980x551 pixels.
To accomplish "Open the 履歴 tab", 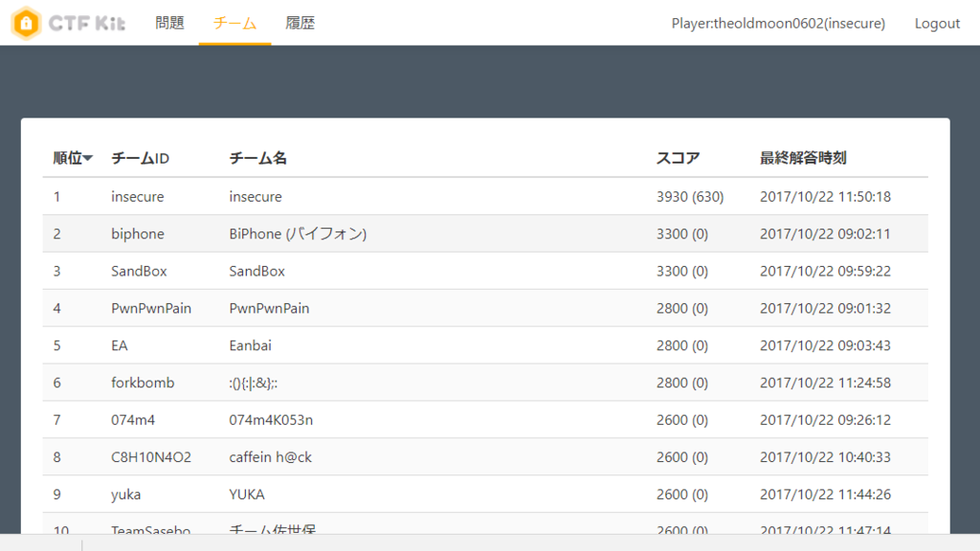I will coord(300,23).
